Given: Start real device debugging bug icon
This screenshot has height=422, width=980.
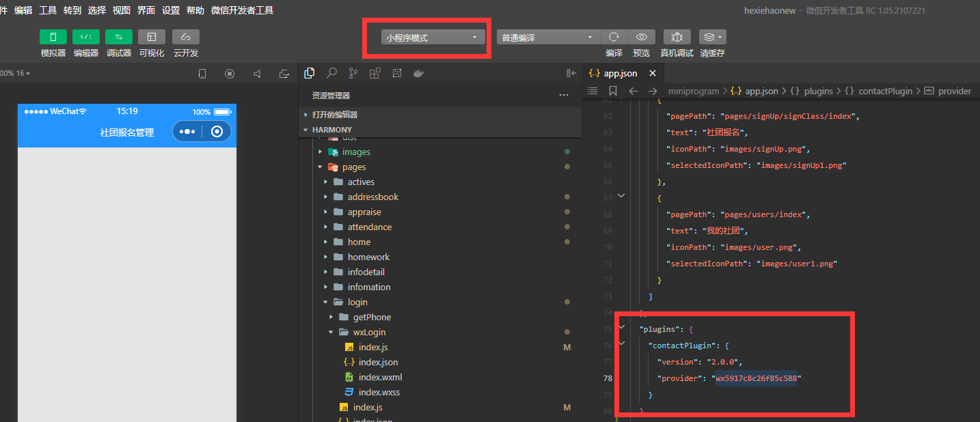Looking at the screenshot, I should [677, 37].
